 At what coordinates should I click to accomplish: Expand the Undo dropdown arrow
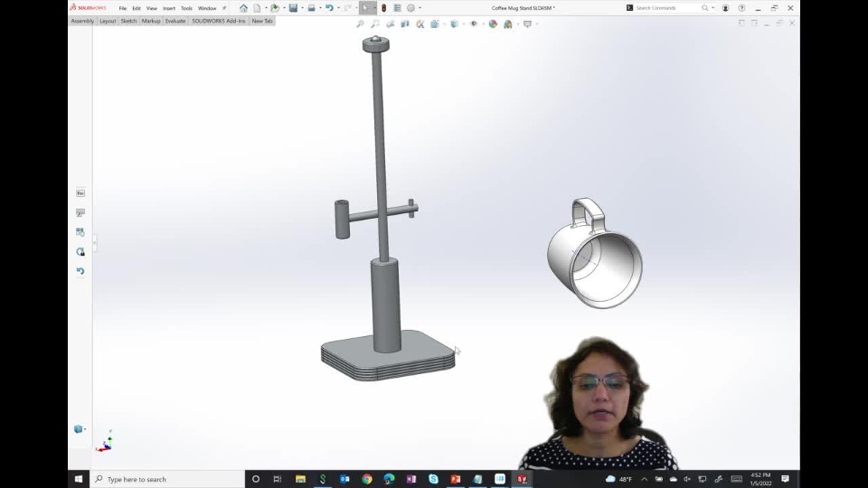pyautogui.click(x=338, y=8)
